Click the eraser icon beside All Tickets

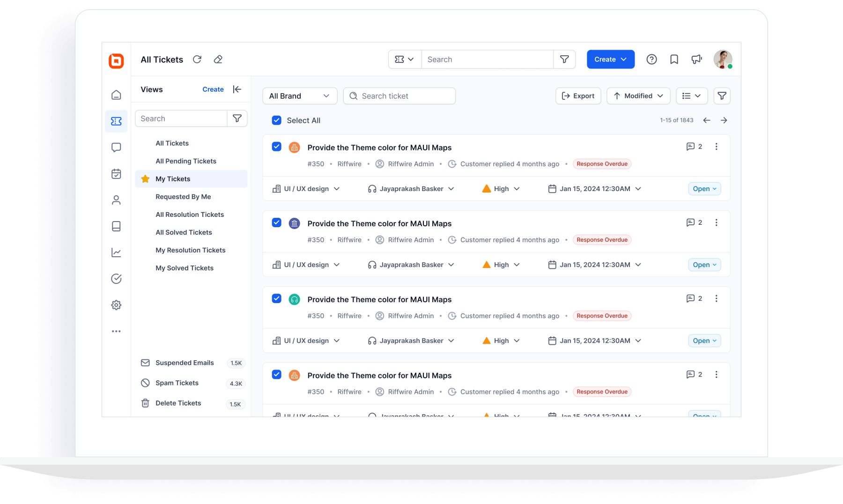218,59
